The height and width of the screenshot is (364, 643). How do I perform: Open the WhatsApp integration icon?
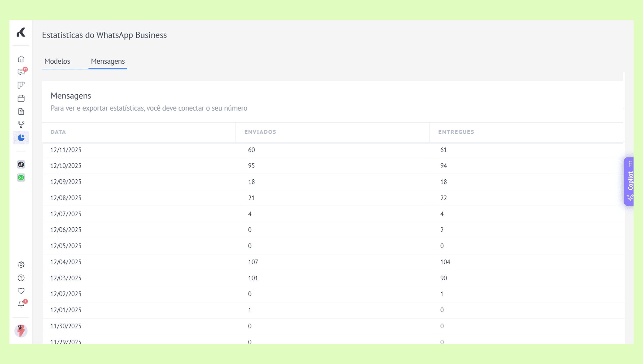coord(21,178)
